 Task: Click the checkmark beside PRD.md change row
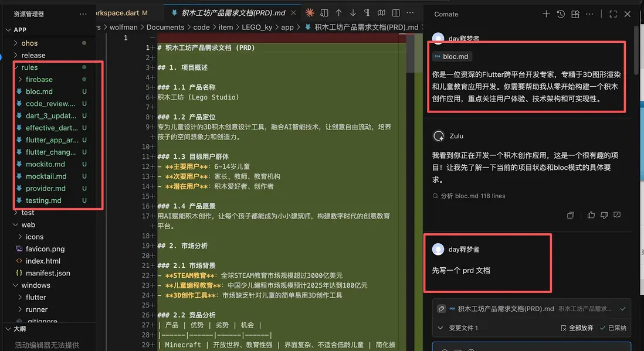tap(623, 309)
